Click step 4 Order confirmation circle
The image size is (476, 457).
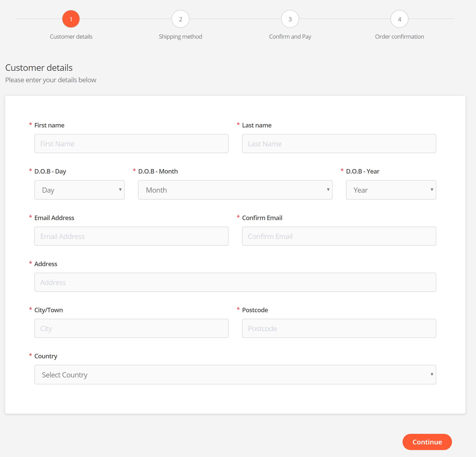(x=399, y=19)
